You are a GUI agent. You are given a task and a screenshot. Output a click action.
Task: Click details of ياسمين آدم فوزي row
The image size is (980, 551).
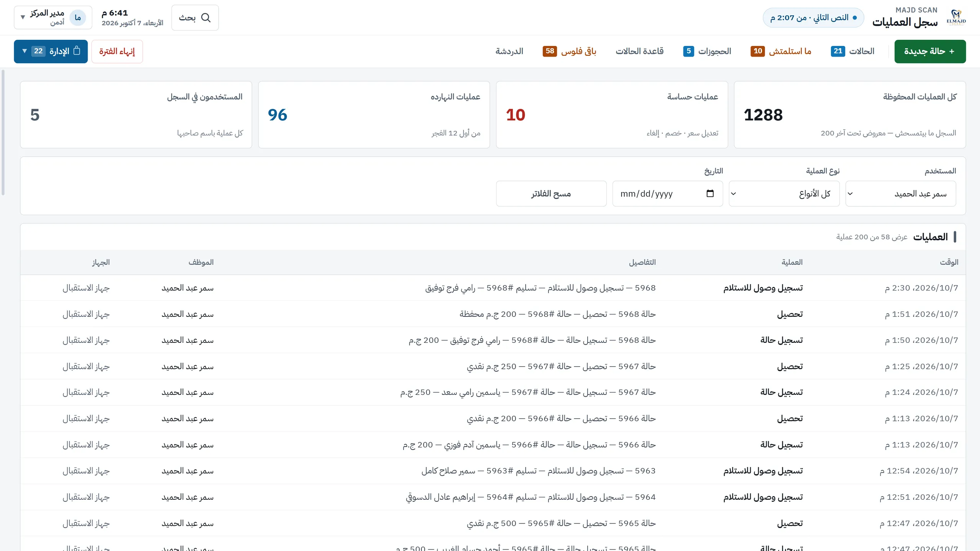529,445
